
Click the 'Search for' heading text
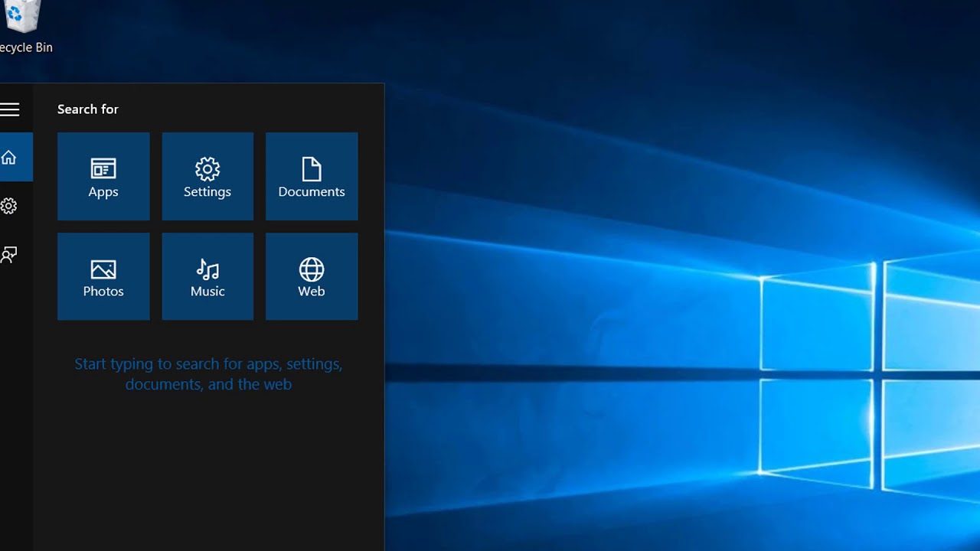pyautogui.click(x=88, y=109)
